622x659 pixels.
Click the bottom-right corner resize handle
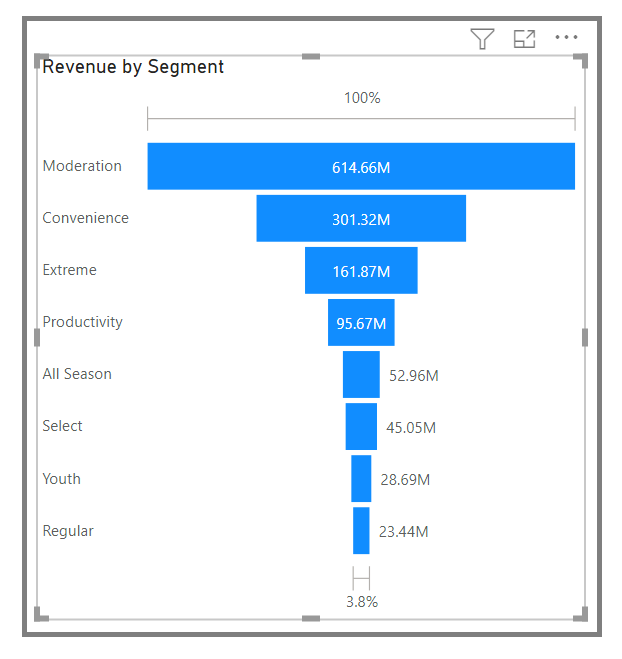(x=581, y=614)
